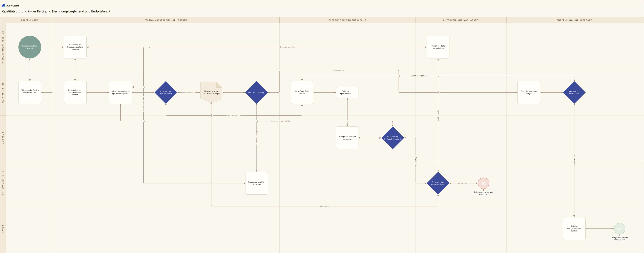Click the 'QS-LABOR' lane label

pos(3,138)
